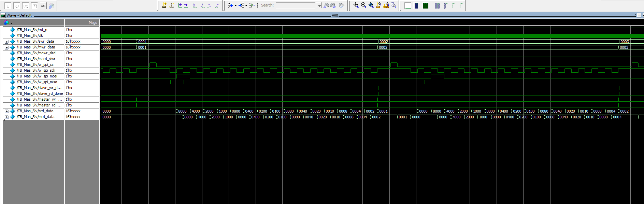Open the Search field history dropdown
This screenshot has height=204, width=644.
pos(319,5)
